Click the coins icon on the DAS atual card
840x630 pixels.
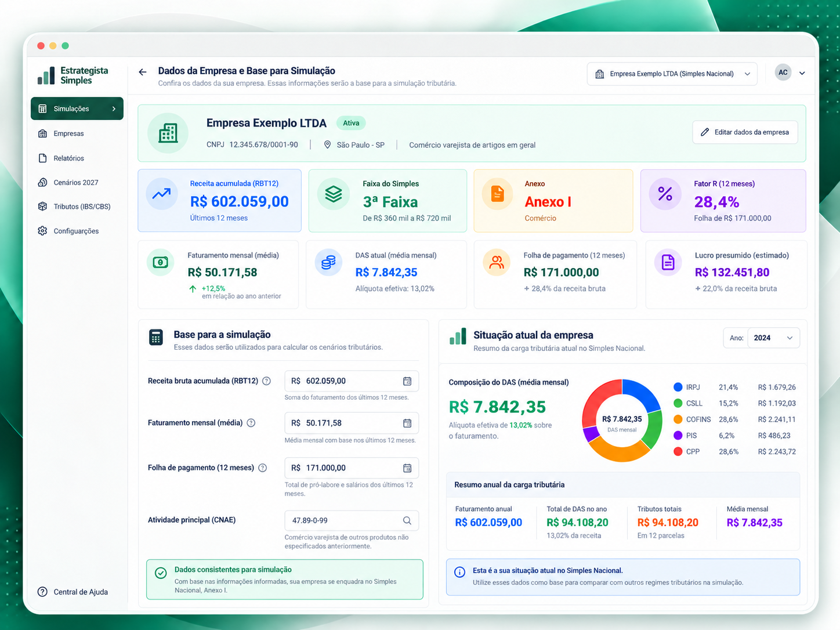pyautogui.click(x=328, y=262)
